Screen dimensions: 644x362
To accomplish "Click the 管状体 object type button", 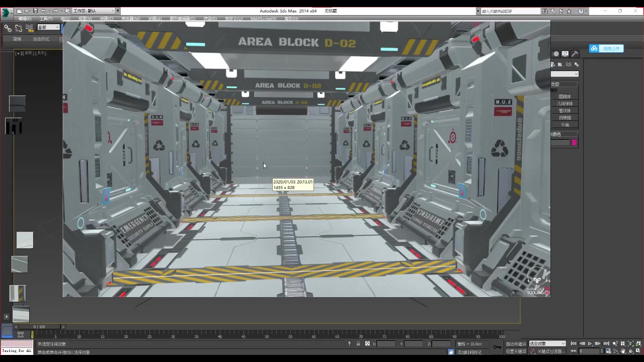I will click(x=565, y=111).
